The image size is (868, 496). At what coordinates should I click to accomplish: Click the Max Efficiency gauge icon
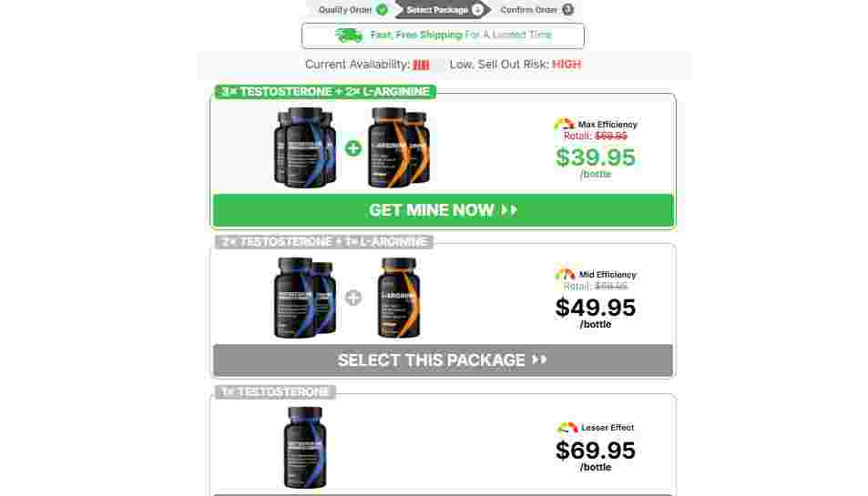coord(564,125)
